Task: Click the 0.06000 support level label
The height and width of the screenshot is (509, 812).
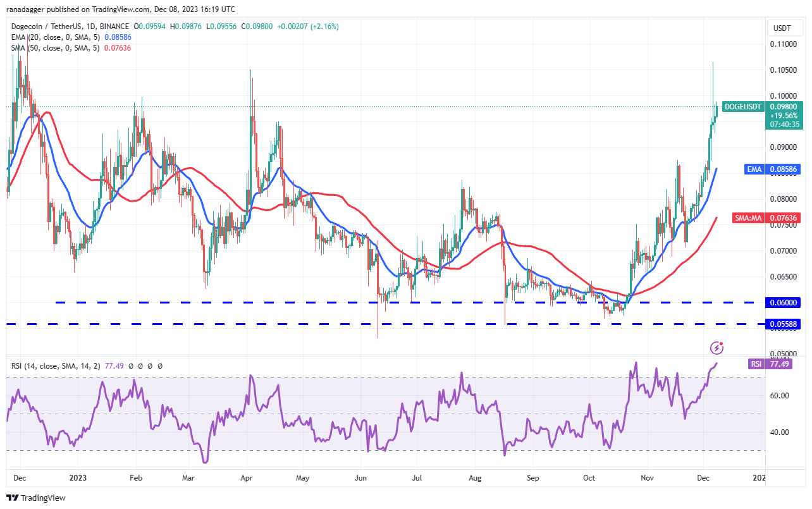Action: [784, 302]
